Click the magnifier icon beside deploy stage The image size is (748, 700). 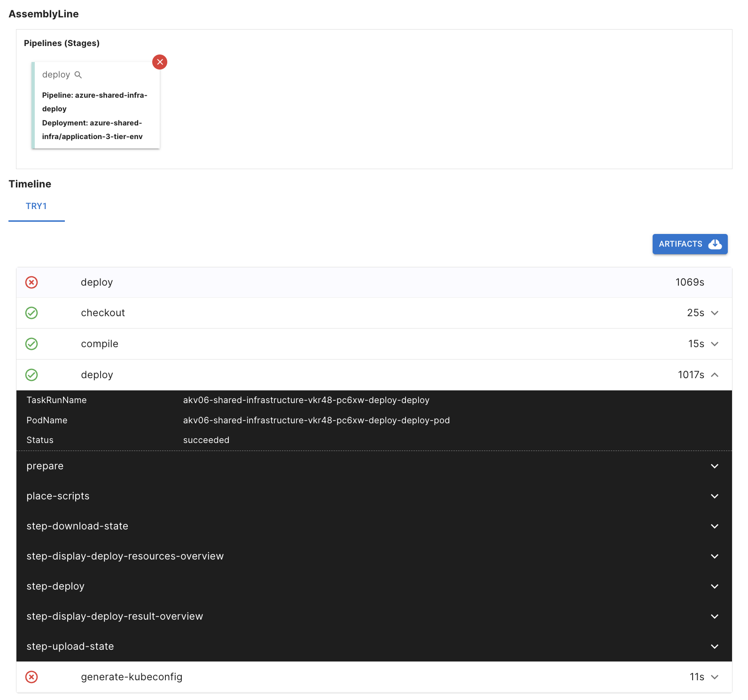[x=78, y=75]
